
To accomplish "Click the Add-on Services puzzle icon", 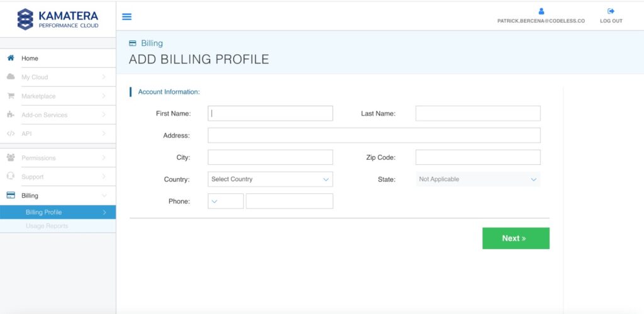I will coord(11,115).
